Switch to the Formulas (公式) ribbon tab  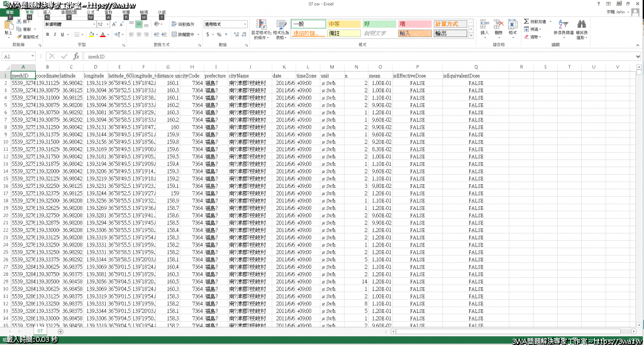click(x=91, y=12)
